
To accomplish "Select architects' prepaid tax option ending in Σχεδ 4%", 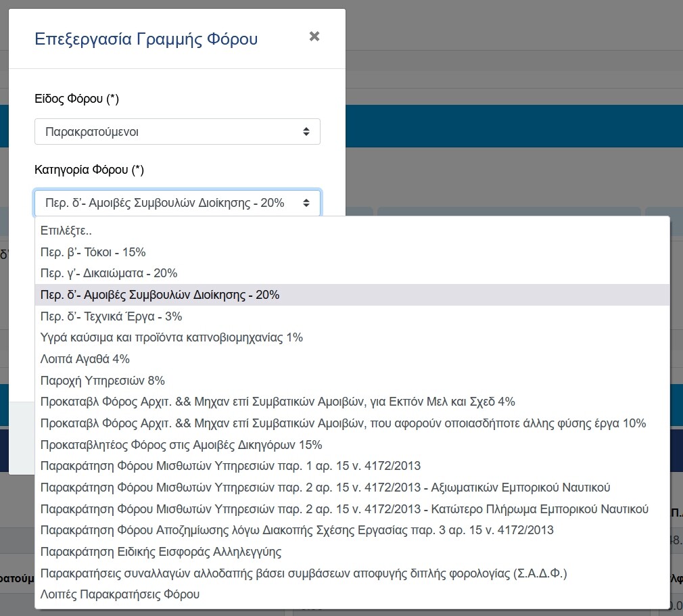I will coord(277,402).
